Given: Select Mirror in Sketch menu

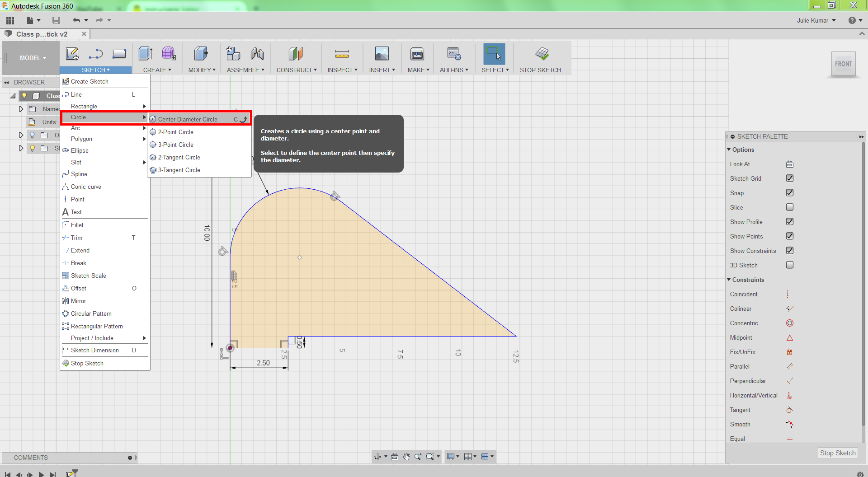Looking at the screenshot, I should (x=105, y=301).
